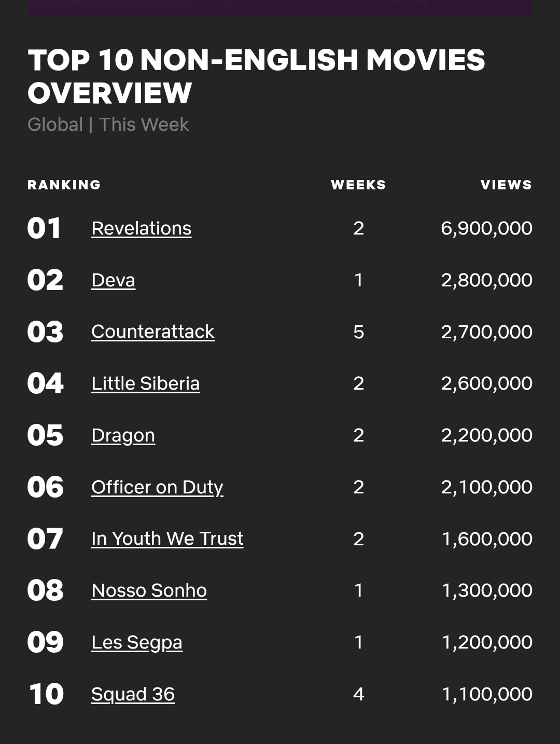Select the Nosso Sonho link
The image size is (560, 744).
[x=149, y=590]
